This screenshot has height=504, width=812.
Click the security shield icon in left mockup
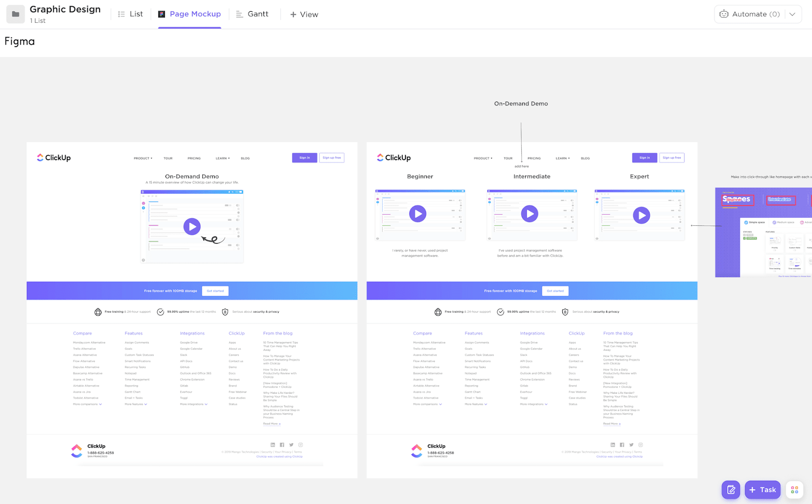tap(225, 312)
